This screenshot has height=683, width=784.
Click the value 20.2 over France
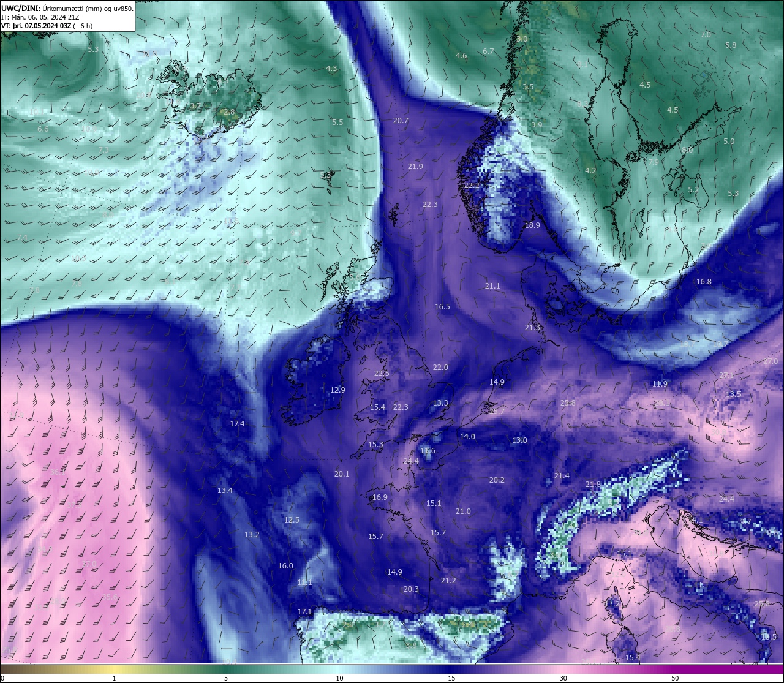[497, 480]
